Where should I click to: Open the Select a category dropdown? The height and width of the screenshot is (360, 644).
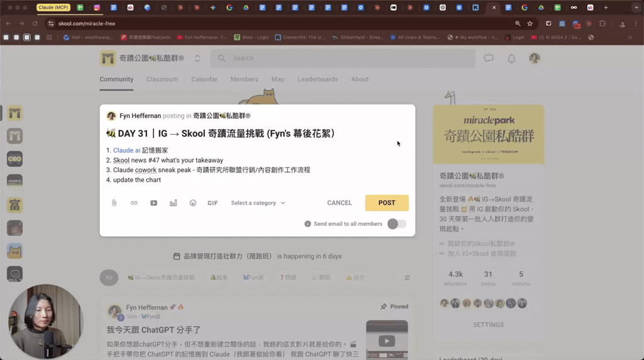click(258, 203)
